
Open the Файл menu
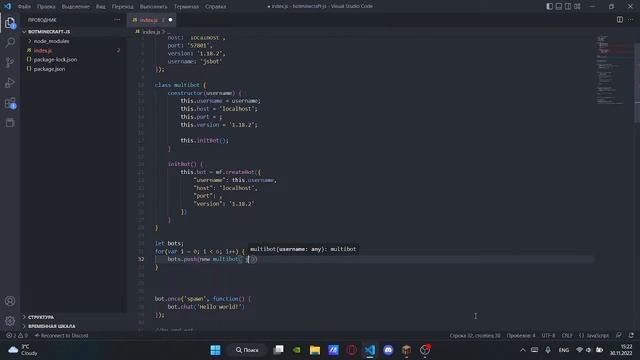coord(24,7)
